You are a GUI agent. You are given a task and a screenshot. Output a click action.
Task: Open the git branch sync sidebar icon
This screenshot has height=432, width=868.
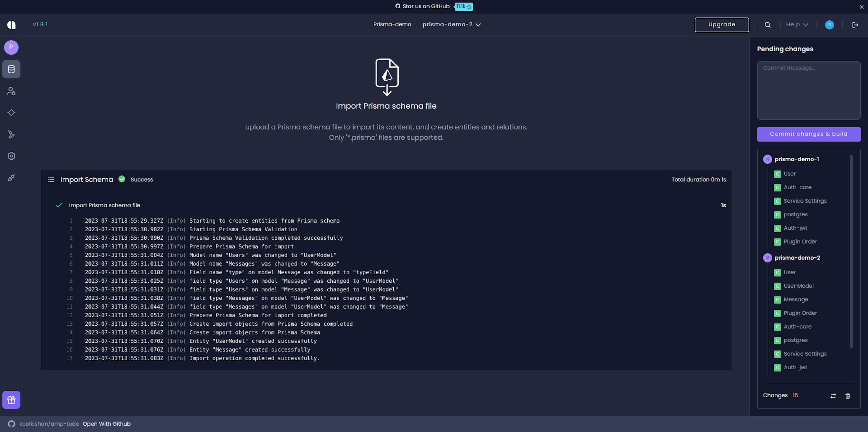[x=11, y=135]
